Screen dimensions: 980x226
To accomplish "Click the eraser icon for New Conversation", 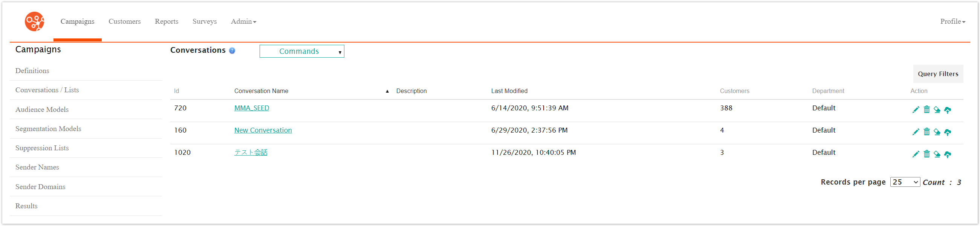I will point(937,132).
